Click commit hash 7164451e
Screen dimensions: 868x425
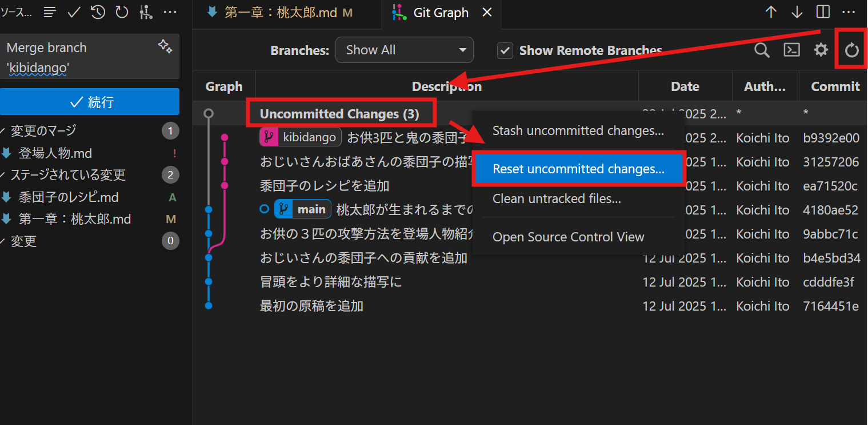(x=831, y=306)
